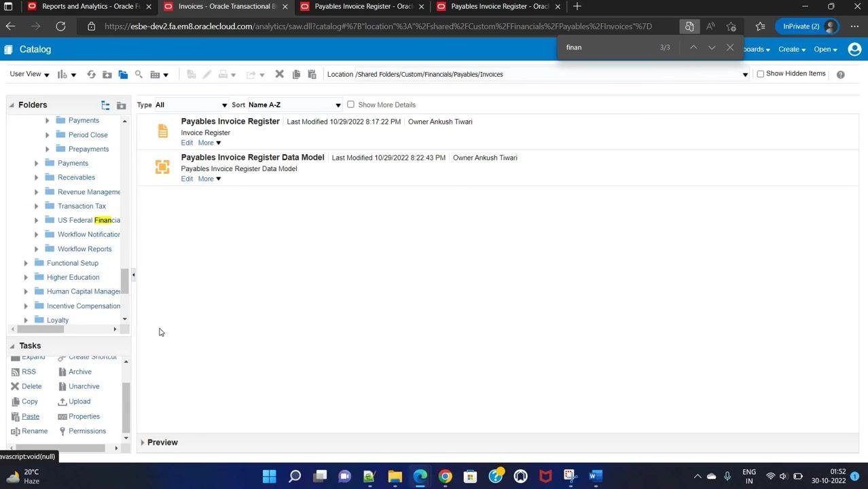The height and width of the screenshot is (489, 868).
Task: Open More menu for Invoice Register Data Model
Action: 209,179
